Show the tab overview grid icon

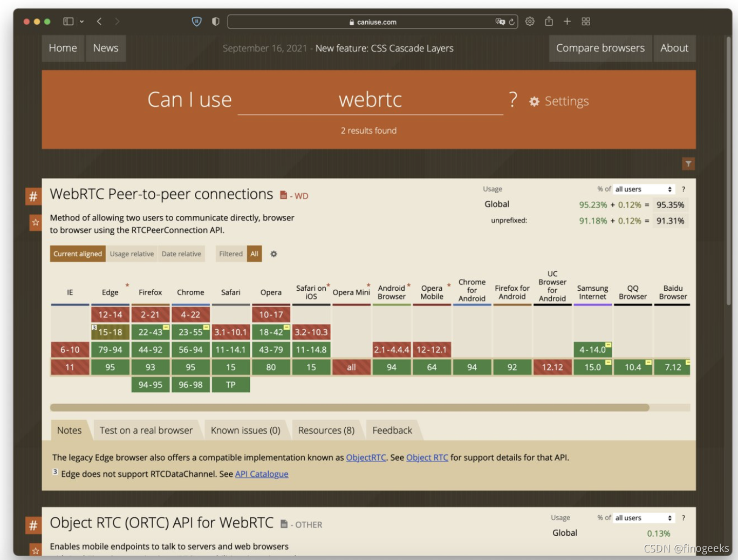(x=586, y=22)
